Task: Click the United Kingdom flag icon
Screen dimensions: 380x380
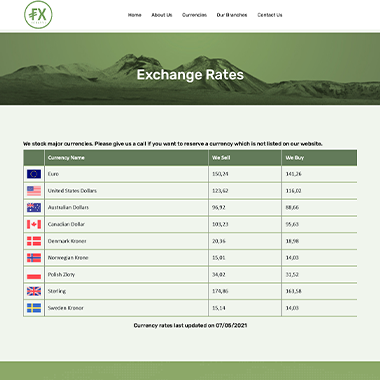Action: [x=34, y=291]
